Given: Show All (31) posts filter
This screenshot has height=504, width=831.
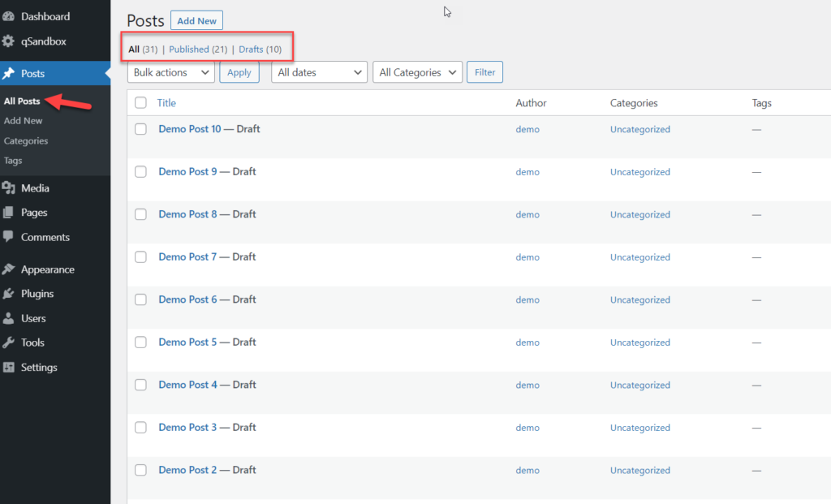Looking at the screenshot, I should 143,50.
